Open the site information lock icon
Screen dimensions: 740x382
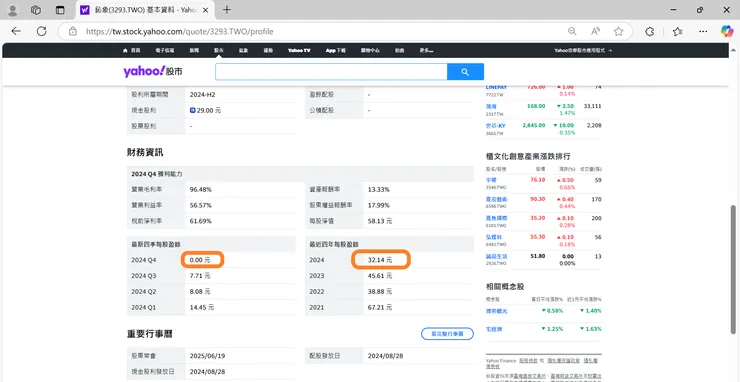coord(73,32)
